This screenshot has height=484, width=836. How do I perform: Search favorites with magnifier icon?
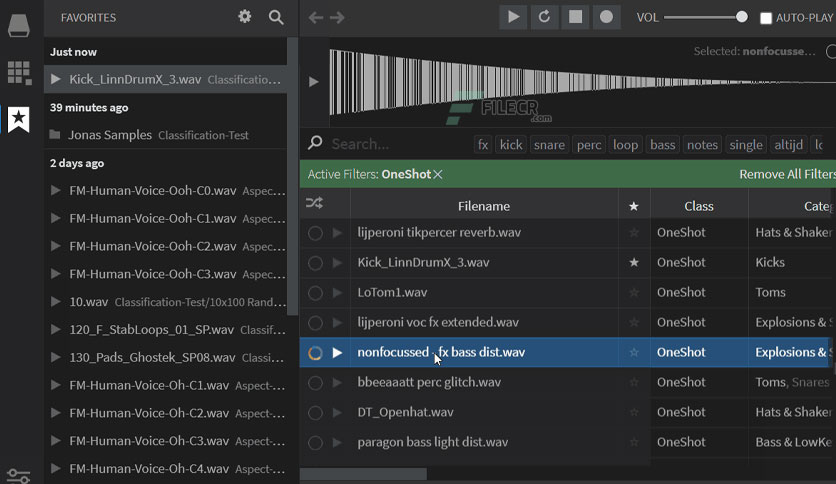tap(276, 17)
